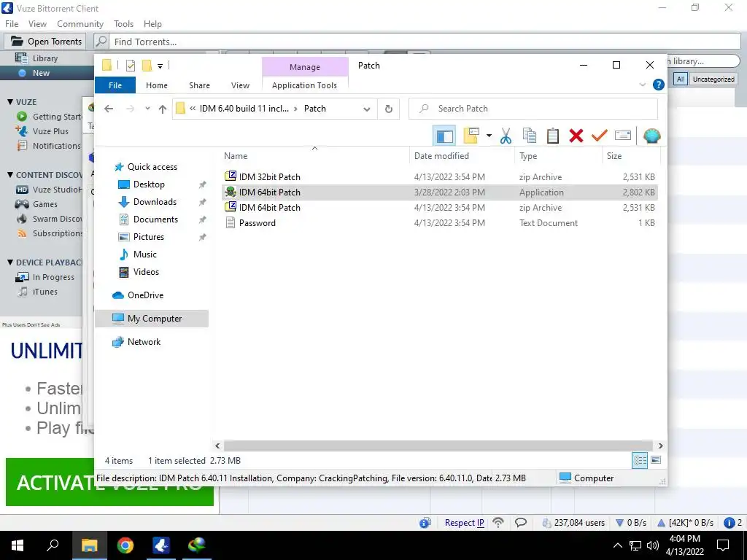Click the shell globe icon in toolbar

point(651,136)
